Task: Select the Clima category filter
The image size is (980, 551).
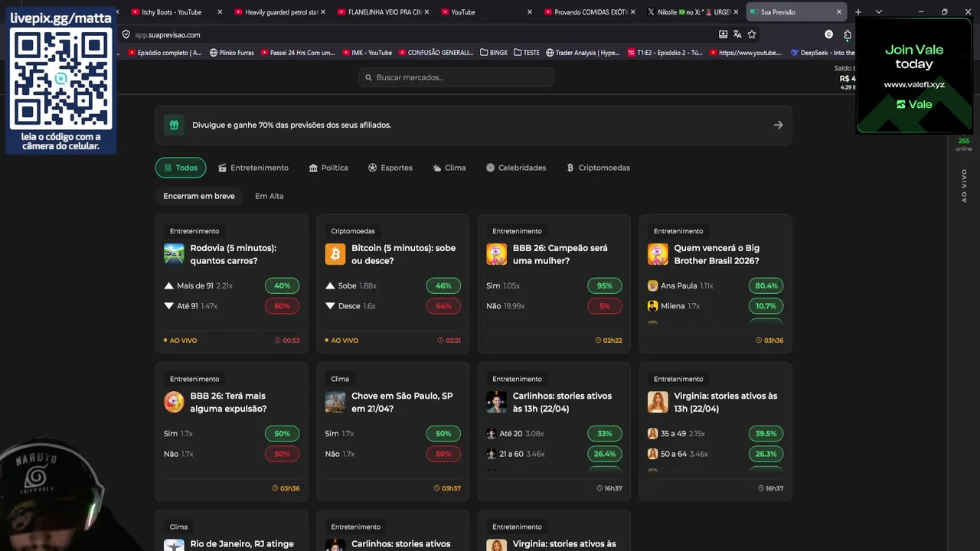Action: pyautogui.click(x=449, y=168)
